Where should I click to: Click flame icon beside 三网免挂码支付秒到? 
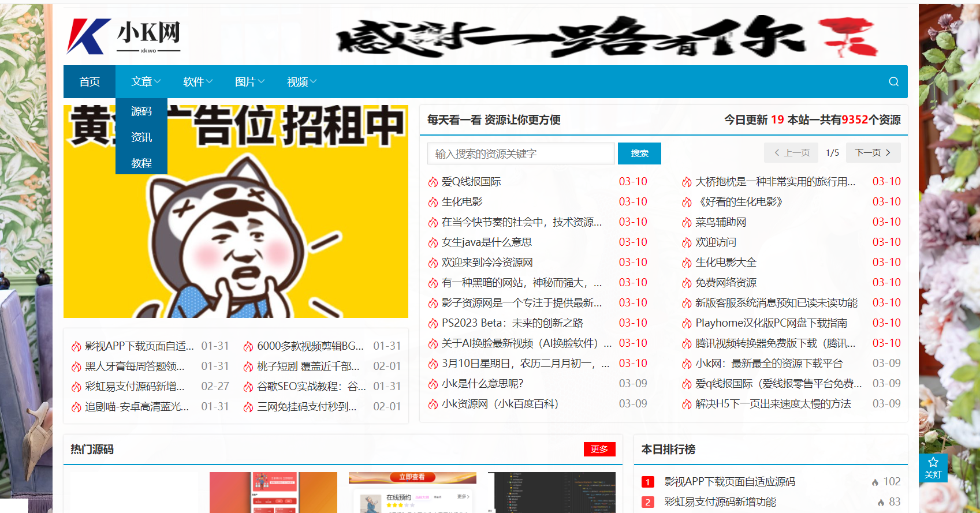tap(248, 407)
